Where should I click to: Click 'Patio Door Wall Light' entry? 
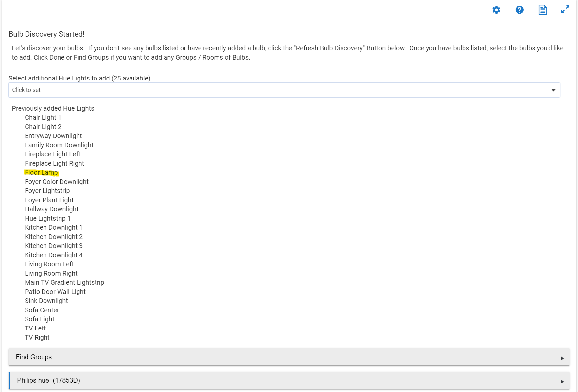(55, 292)
